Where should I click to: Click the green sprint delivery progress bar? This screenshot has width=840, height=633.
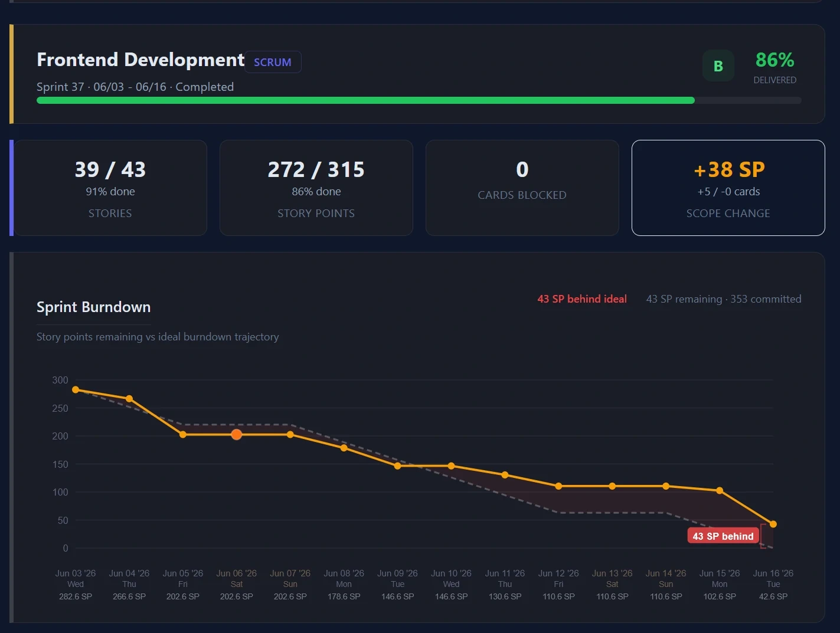point(365,100)
